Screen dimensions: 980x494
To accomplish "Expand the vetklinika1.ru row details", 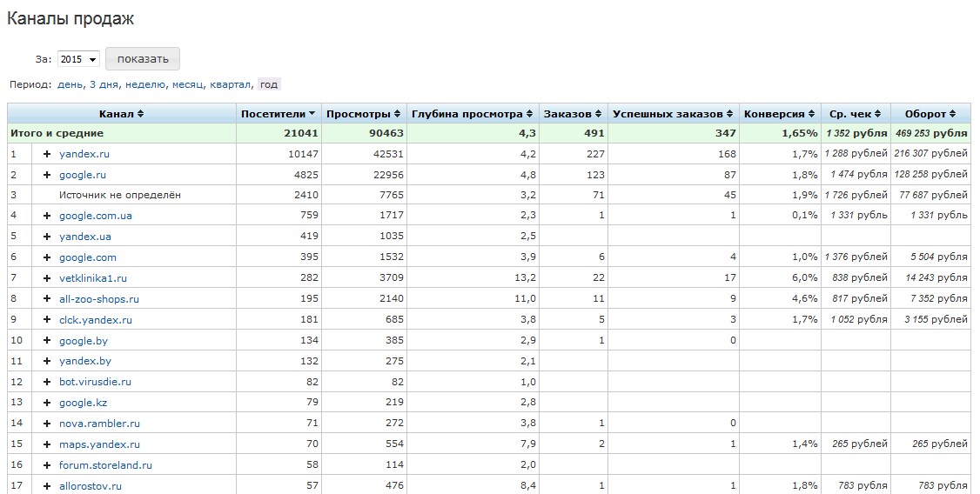I will [47, 278].
